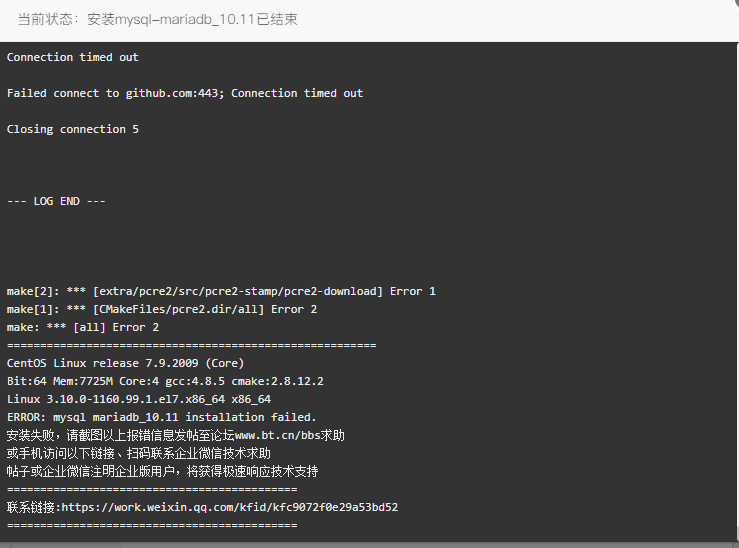Click the 'Failed connect to github.com:443' line
This screenshot has width=739, height=548.
[x=185, y=93]
